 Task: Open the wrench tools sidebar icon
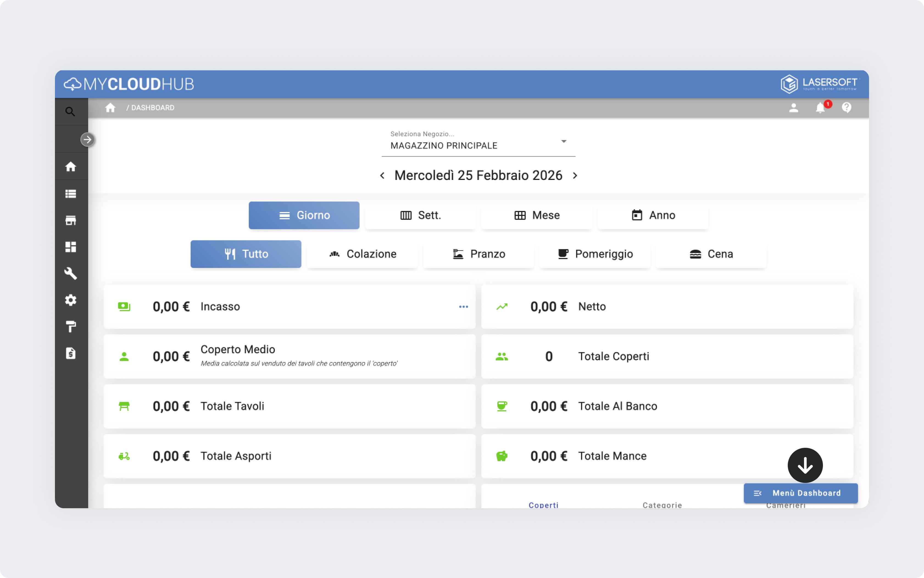[71, 274]
